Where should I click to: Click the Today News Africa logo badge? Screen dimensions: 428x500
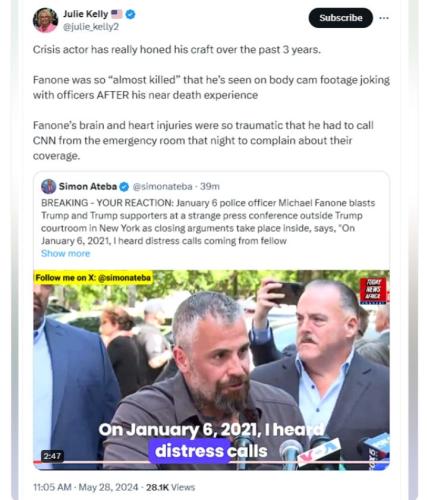point(373,290)
